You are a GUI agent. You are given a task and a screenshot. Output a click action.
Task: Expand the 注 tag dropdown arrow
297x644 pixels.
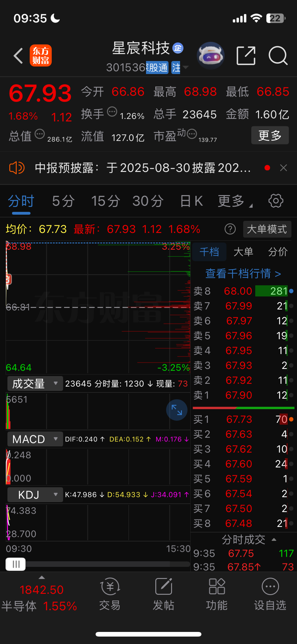point(186,67)
